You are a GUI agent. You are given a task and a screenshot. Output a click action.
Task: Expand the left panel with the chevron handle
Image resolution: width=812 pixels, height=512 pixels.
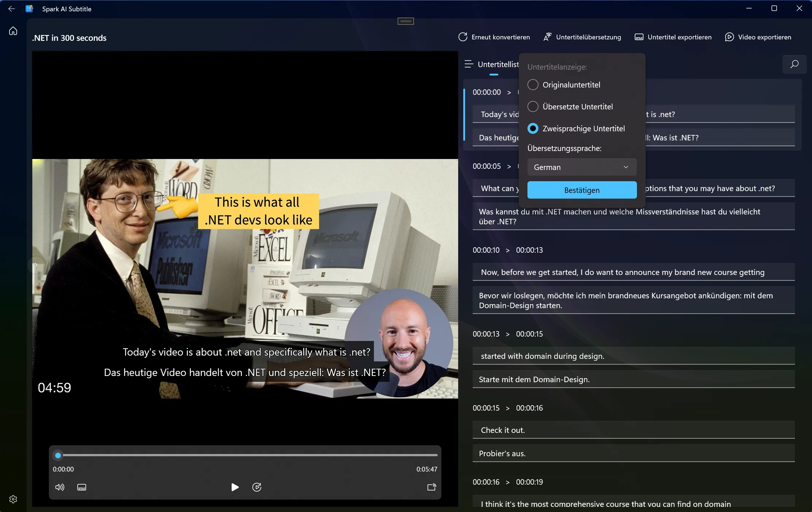36,265
